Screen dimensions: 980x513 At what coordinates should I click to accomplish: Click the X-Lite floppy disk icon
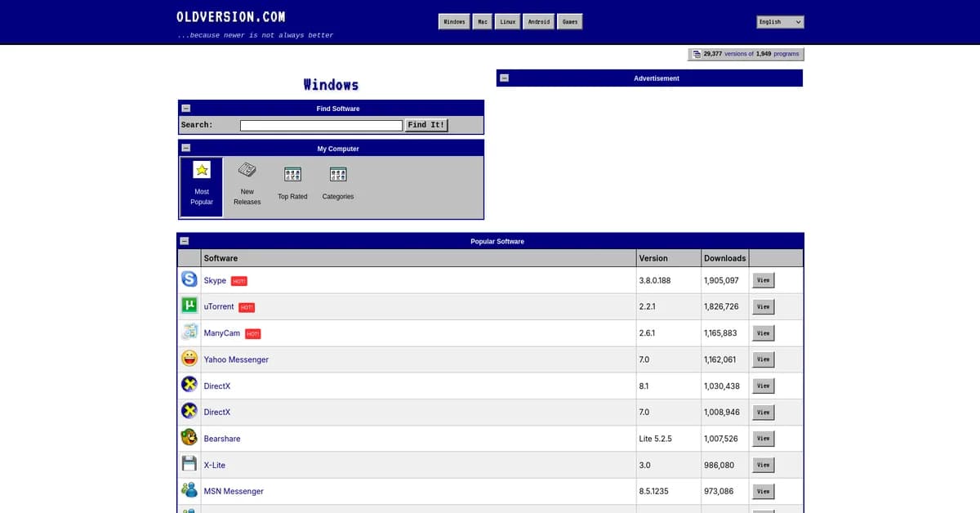tap(189, 464)
